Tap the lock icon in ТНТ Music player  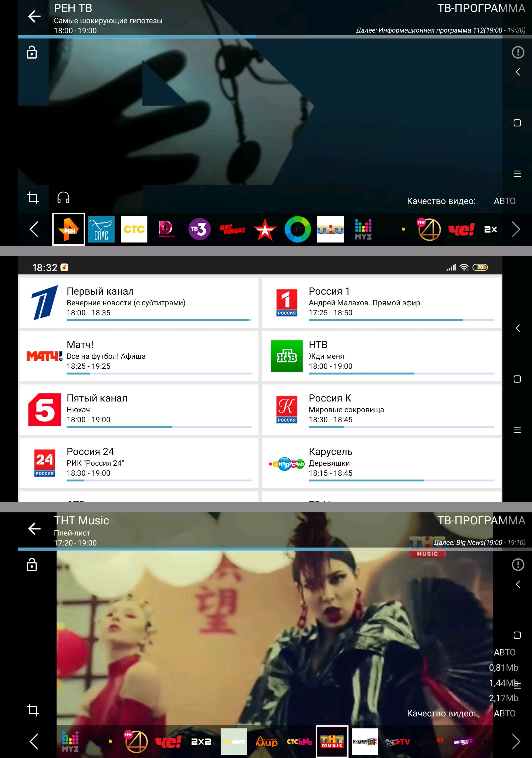(32, 565)
